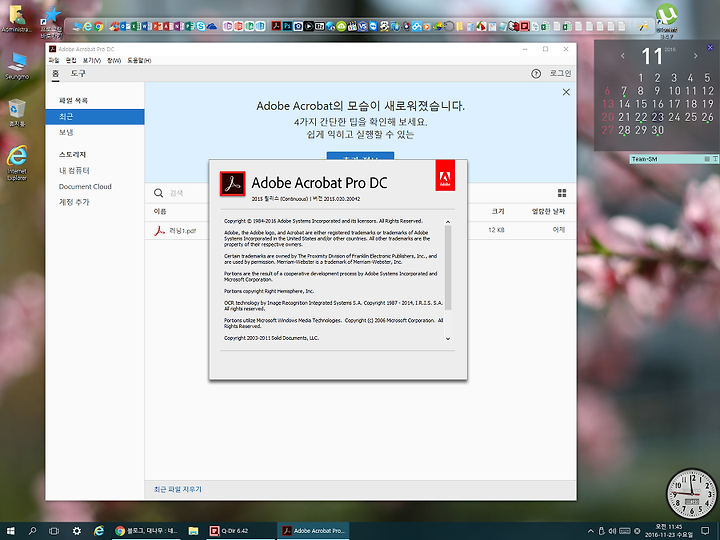Click the 12 KB size cell
720x540 pixels.
(496, 230)
